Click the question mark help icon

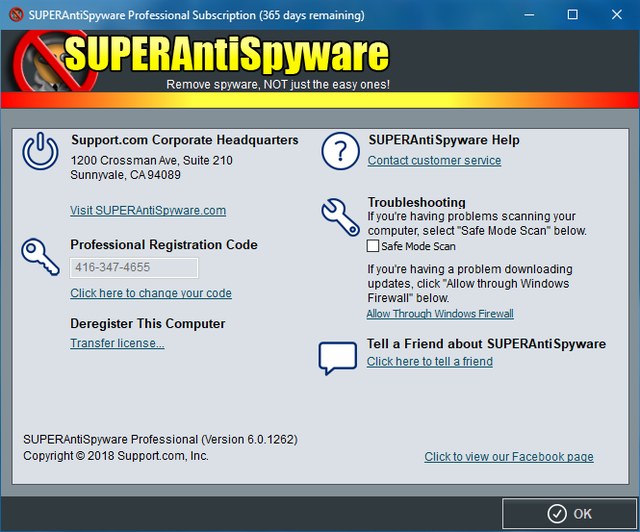pyautogui.click(x=339, y=152)
